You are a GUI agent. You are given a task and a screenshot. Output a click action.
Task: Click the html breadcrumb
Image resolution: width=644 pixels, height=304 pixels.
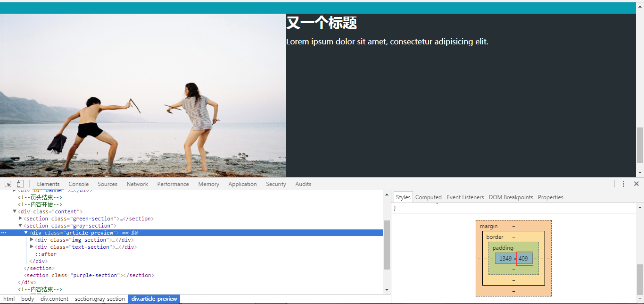pyautogui.click(x=9, y=299)
